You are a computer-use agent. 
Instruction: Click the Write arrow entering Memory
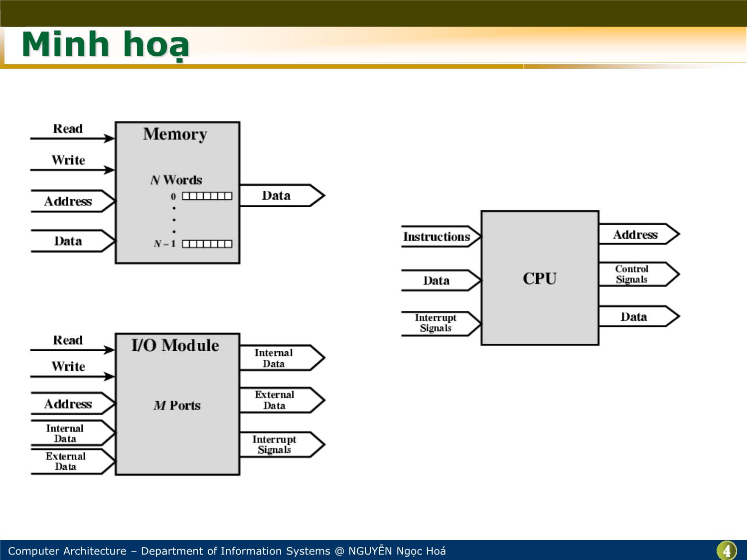(73, 170)
